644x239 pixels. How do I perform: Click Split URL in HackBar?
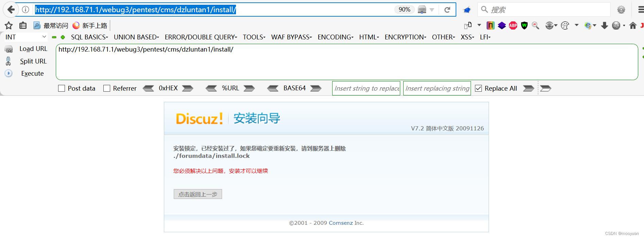coord(33,61)
